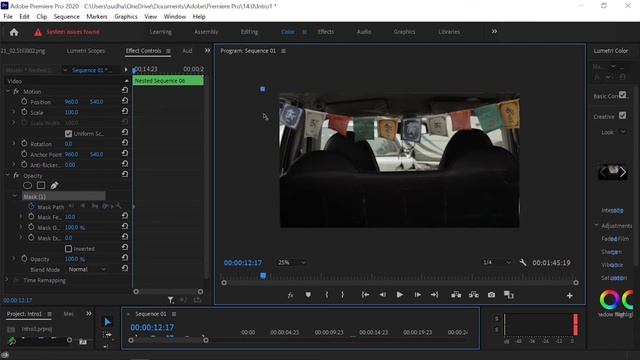Viewport: 640px width, 360px height.
Task: Go to the Home screen icon
Action: (x=14, y=32)
